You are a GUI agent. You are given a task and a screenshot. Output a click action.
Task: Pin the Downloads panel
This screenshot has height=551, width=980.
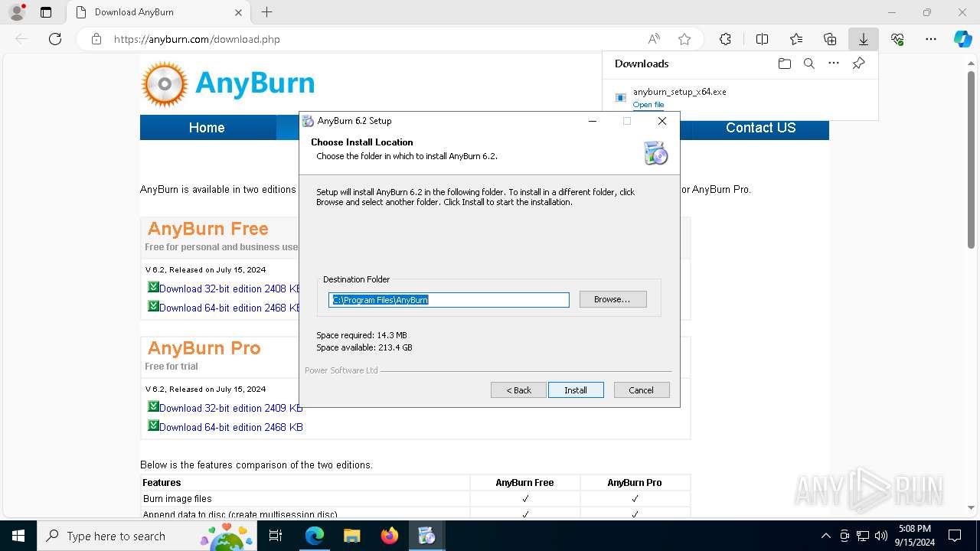tap(858, 64)
